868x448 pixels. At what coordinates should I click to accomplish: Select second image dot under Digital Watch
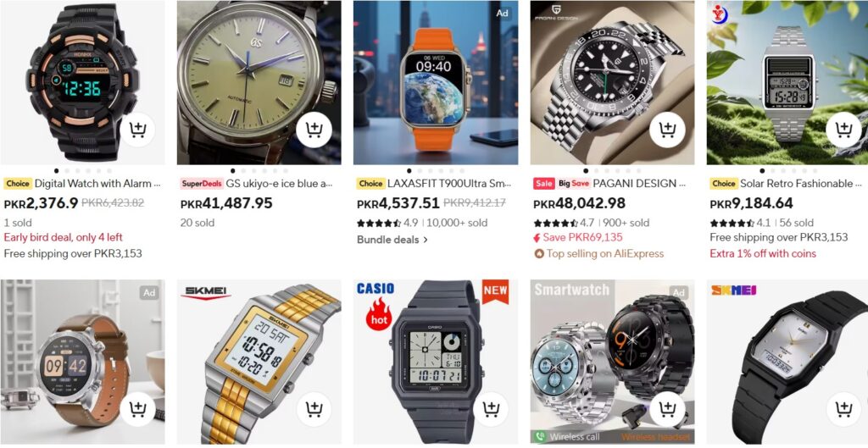pos(67,171)
